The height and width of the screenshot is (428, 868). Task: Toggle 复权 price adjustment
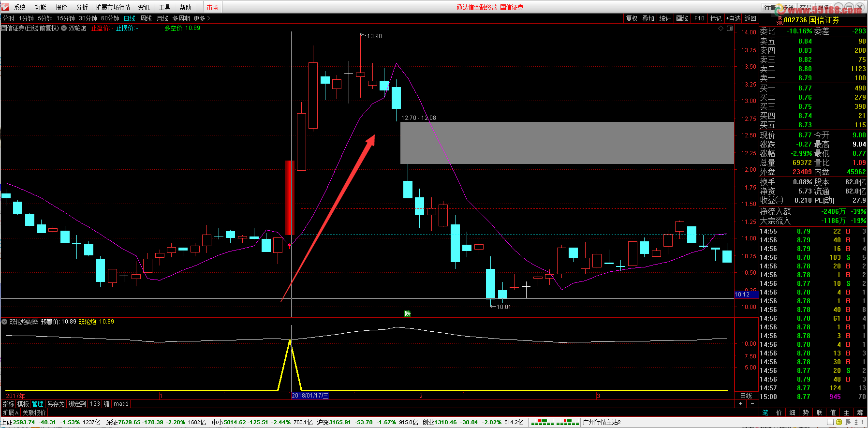[632, 18]
